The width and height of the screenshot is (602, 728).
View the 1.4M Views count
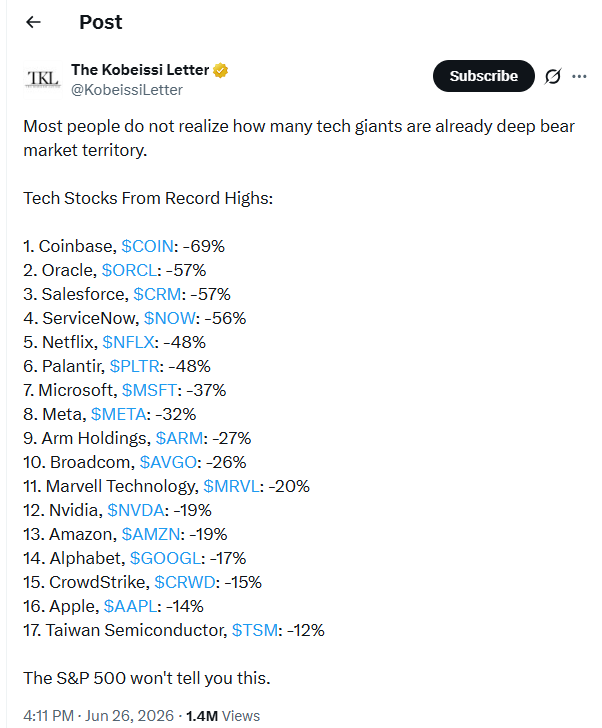223,715
